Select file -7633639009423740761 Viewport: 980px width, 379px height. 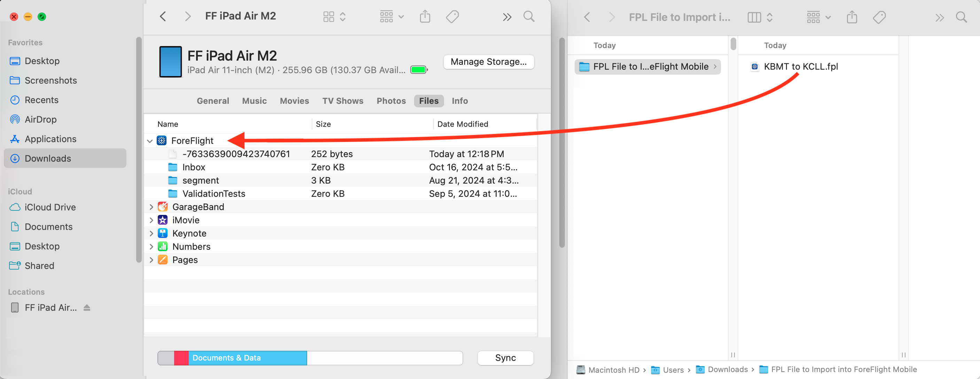pyautogui.click(x=341, y=154)
